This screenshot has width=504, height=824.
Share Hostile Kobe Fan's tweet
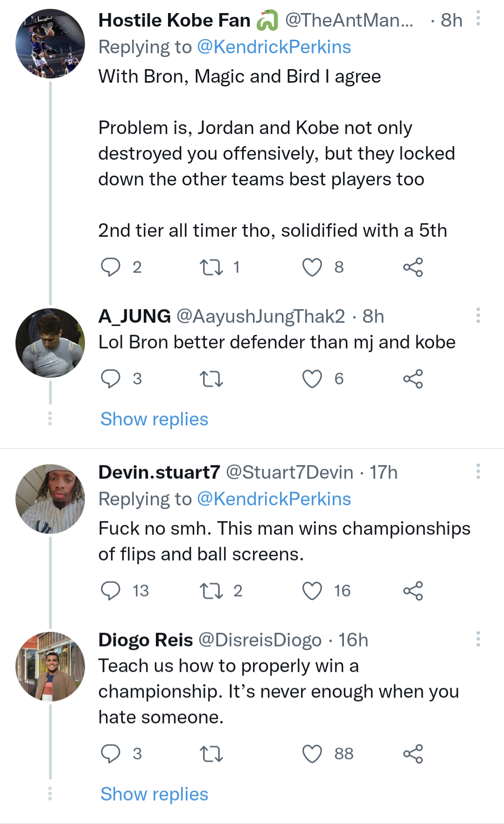(x=413, y=267)
